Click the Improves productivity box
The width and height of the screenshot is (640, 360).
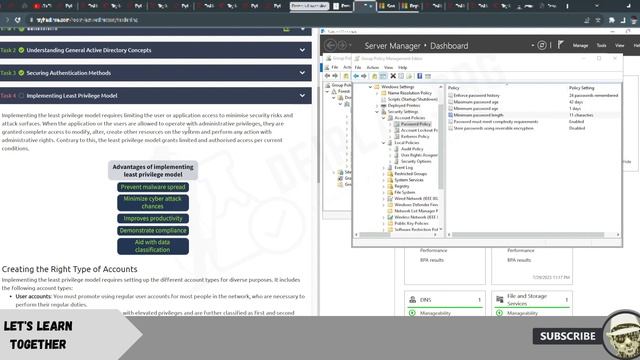[153, 218]
